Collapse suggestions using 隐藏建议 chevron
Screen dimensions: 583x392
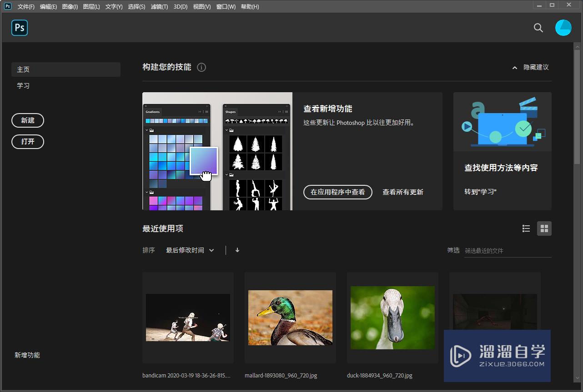point(514,67)
